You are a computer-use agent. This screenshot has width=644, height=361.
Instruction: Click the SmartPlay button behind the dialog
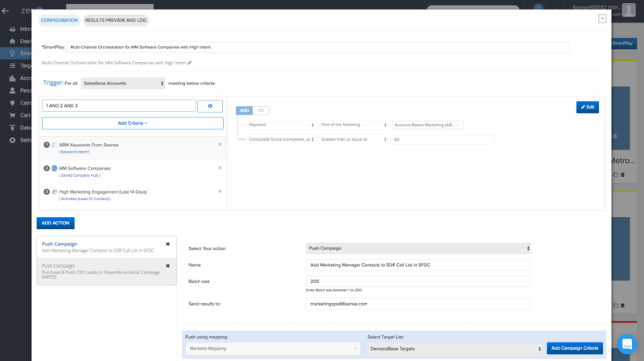point(623,43)
